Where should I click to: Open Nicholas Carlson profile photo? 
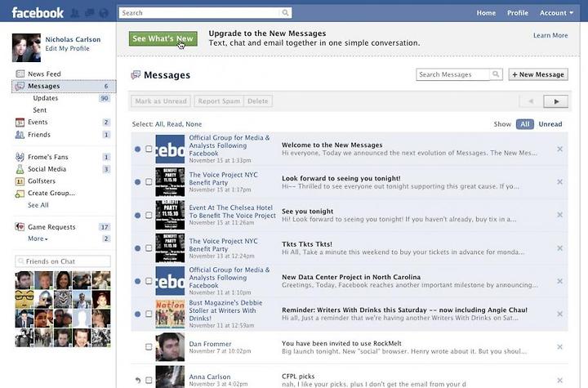[x=26, y=47]
